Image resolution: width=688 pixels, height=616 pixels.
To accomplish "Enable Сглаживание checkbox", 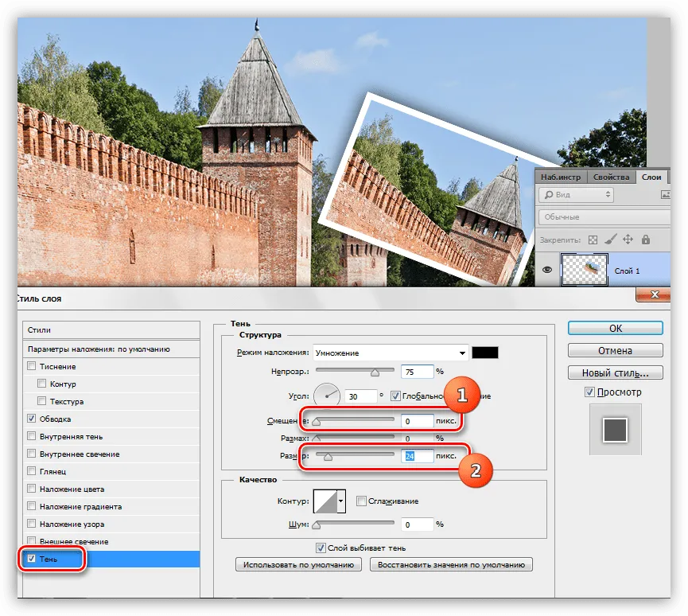I will 362,501.
